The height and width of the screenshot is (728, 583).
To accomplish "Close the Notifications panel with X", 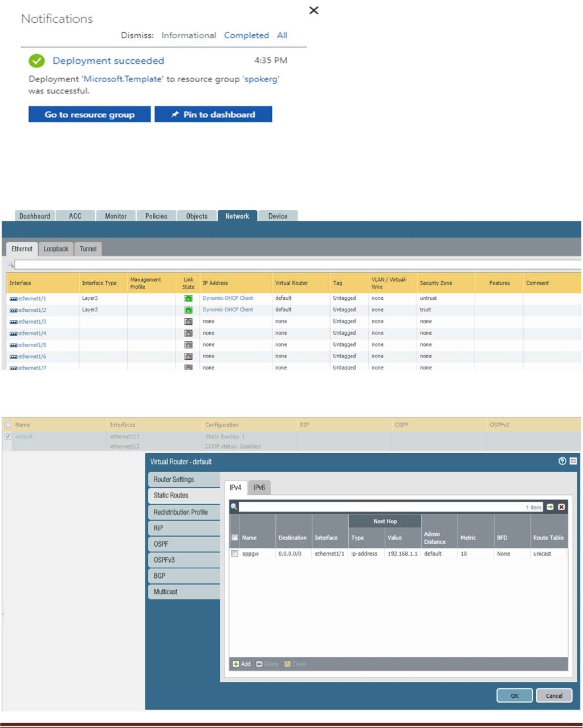I will [313, 10].
